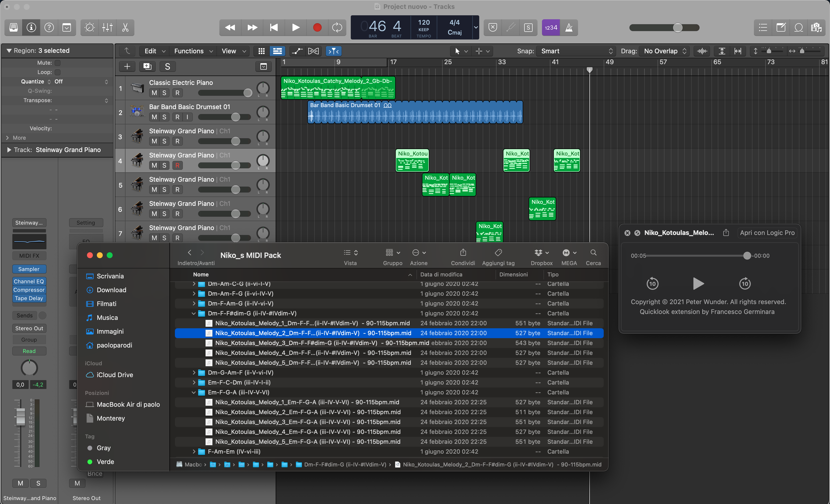Show the Mixer faders button
Image resolution: width=830 pixels, height=504 pixels.
coord(107,27)
